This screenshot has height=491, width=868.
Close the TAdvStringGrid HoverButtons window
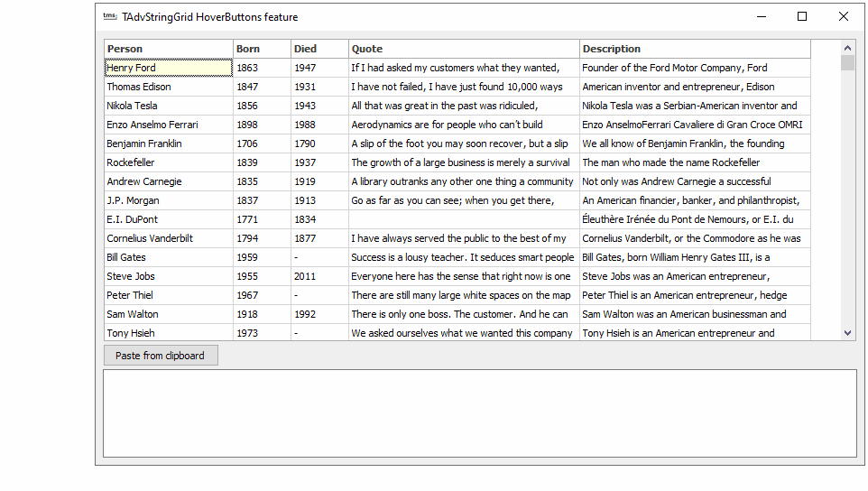pyautogui.click(x=843, y=16)
